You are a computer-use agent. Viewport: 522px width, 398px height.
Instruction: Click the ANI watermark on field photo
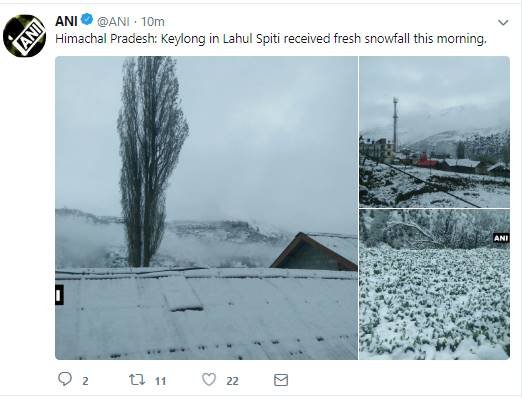click(x=501, y=238)
